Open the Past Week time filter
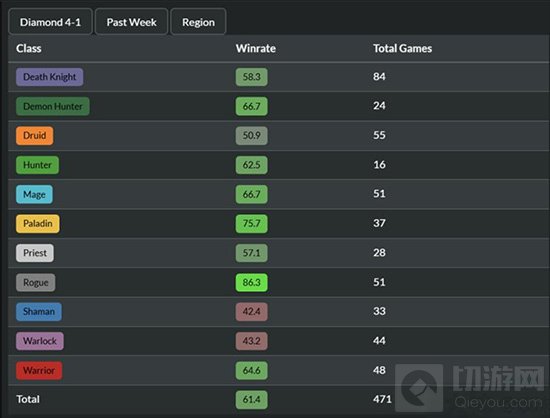Image resolution: width=550 pixels, height=418 pixels. point(132,22)
